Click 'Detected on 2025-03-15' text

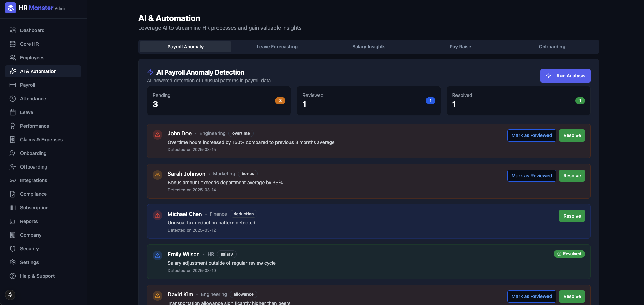point(192,150)
